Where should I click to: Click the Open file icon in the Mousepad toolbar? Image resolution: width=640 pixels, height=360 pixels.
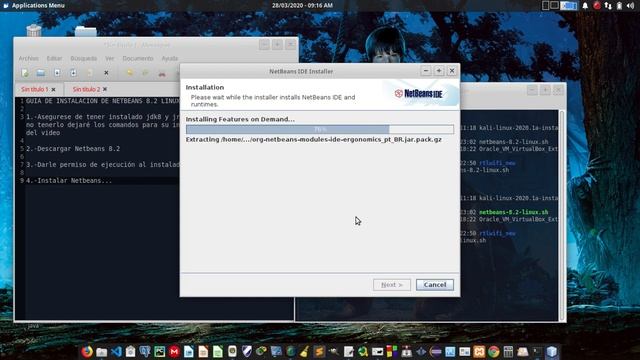(40, 73)
